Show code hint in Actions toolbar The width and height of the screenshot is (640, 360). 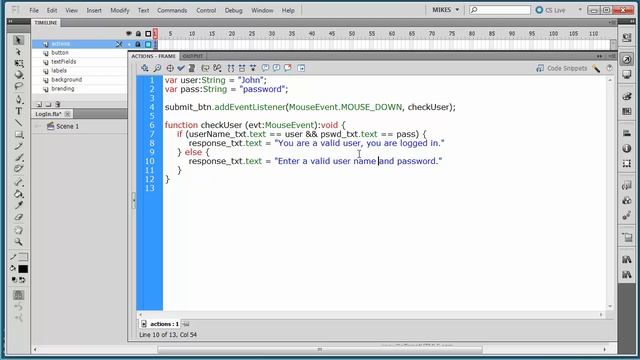(x=205, y=68)
